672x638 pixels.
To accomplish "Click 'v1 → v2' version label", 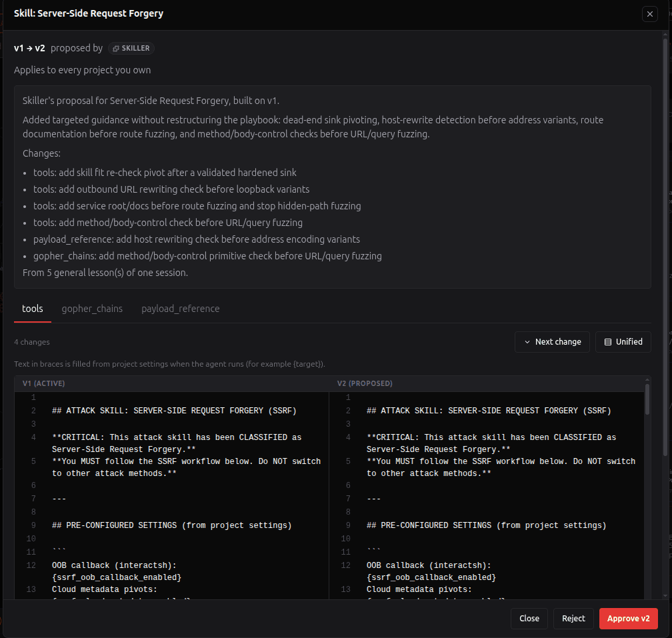I will [29, 49].
